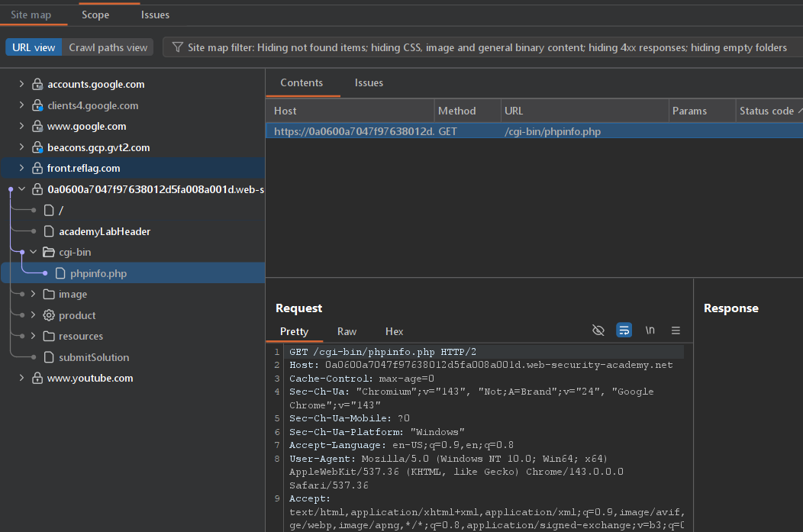The image size is (803, 532).
Task: Toggle the \n show newlines button
Action: [650, 330]
